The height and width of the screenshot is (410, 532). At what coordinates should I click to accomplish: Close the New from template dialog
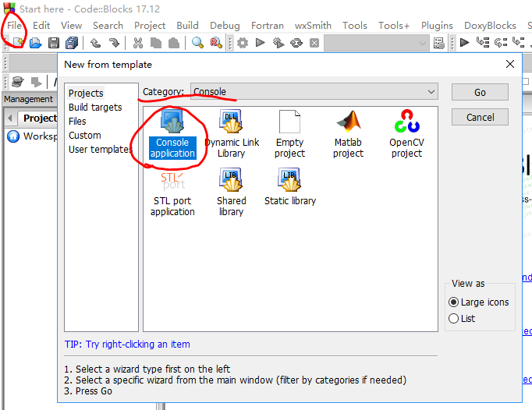[x=509, y=64]
